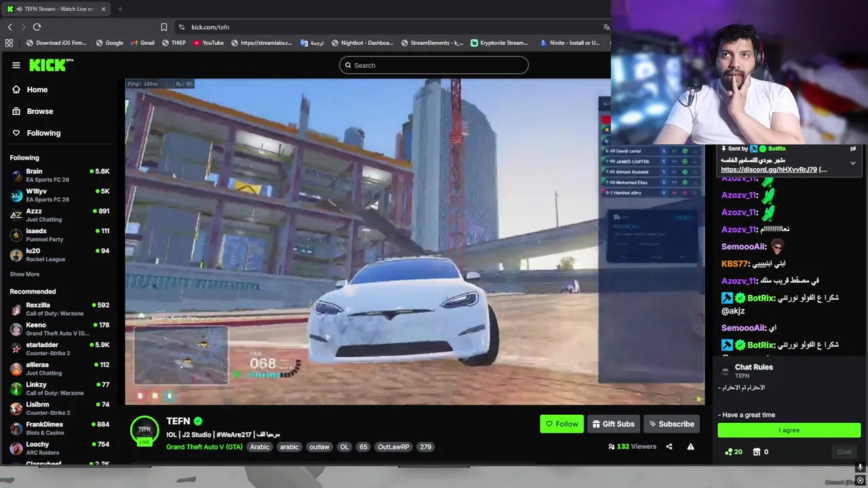Open the chat shop icon showing 0
This screenshot has width=868, height=488.
(x=760, y=451)
